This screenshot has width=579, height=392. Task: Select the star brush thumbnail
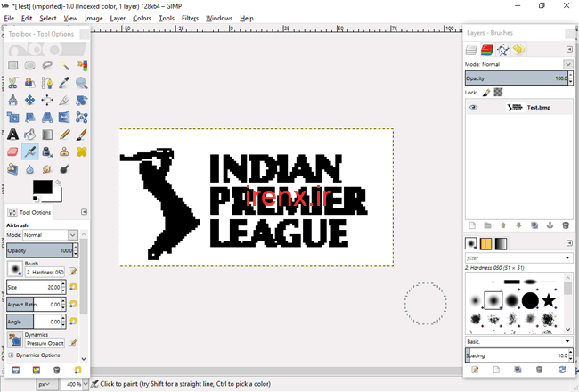pyautogui.click(x=549, y=300)
